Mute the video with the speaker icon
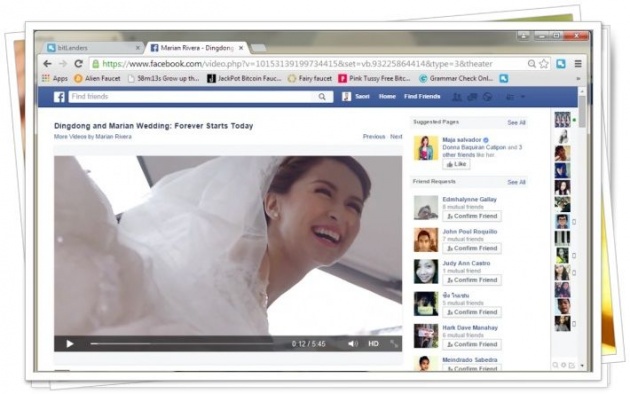630x394 pixels. [x=352, y=344]
